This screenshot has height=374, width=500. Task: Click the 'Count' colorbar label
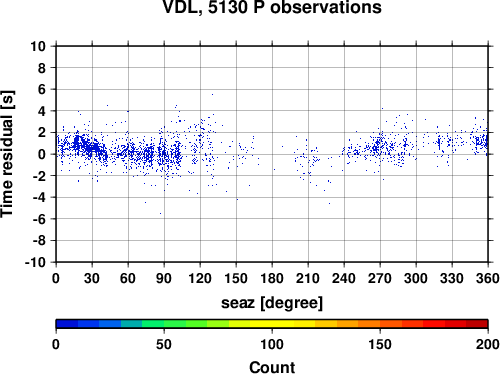point(272,367)
